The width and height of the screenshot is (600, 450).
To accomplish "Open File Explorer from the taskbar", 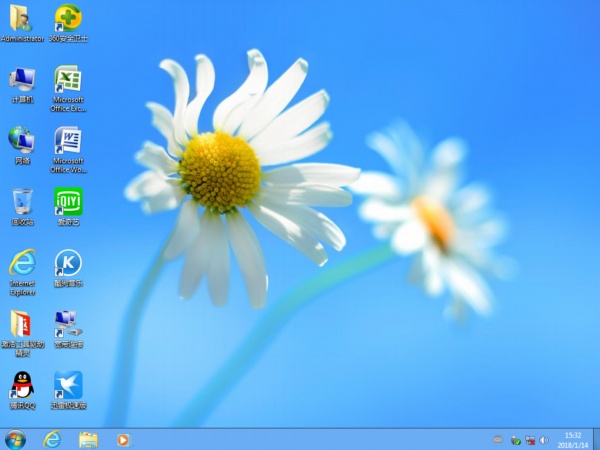I will (88, 439).
